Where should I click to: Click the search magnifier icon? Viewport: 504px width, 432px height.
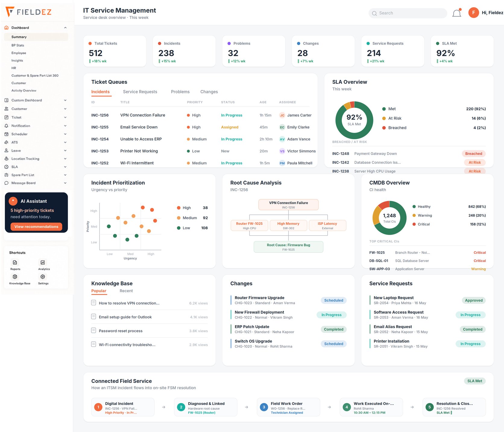374,13
